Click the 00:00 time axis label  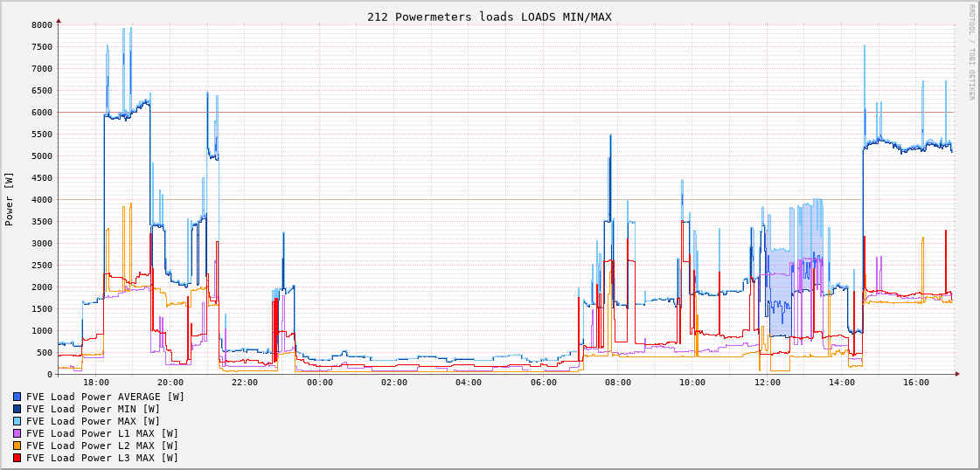pyautogui.click(x=320, y=383)
